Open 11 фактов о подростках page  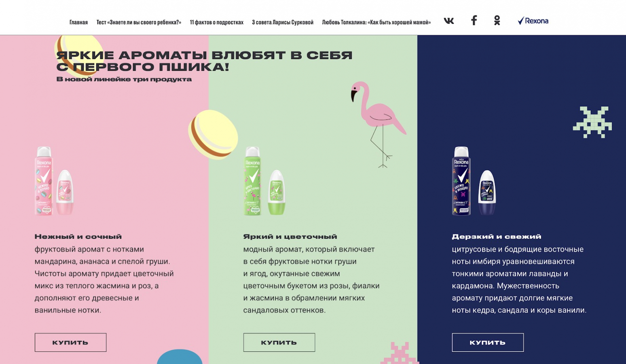(x=217, y=22)
